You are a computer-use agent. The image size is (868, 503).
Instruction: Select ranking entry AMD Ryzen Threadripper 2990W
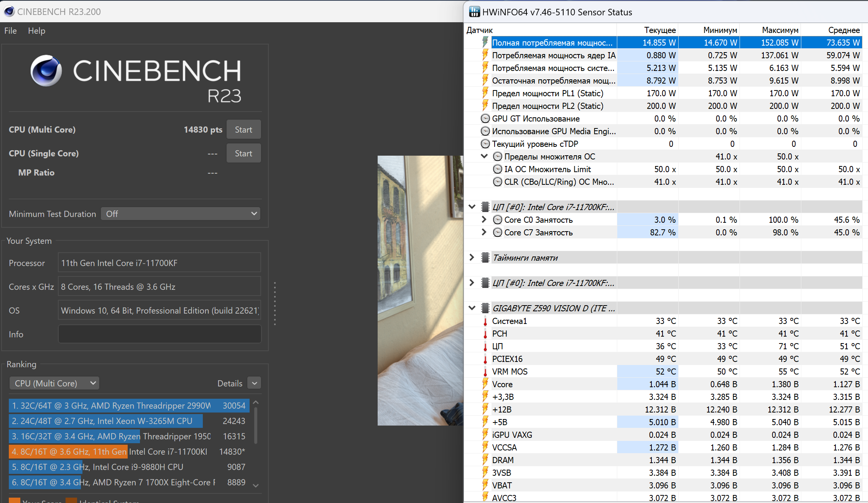[x=129, y=406]
